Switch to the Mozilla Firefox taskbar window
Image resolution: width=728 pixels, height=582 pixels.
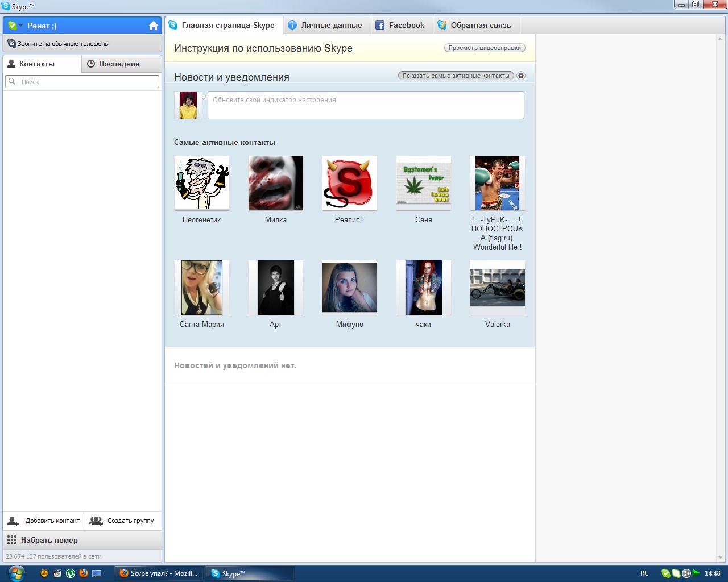point(159,573)
